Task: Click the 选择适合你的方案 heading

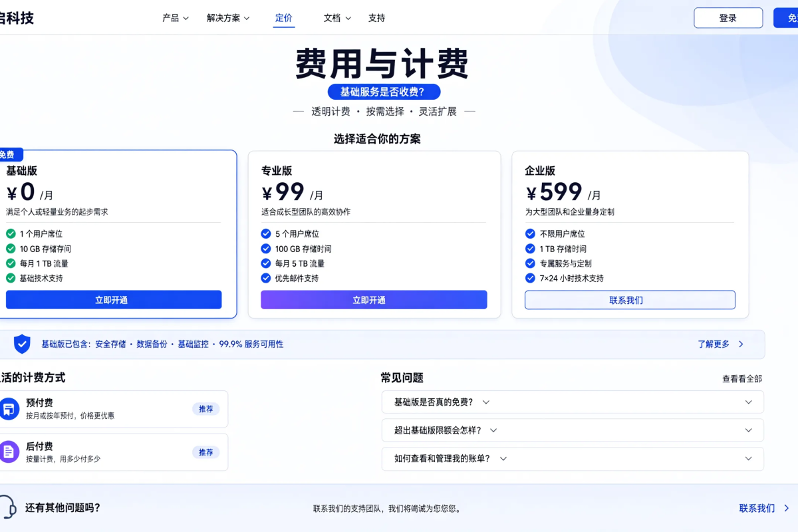Action: pos(377,139)
